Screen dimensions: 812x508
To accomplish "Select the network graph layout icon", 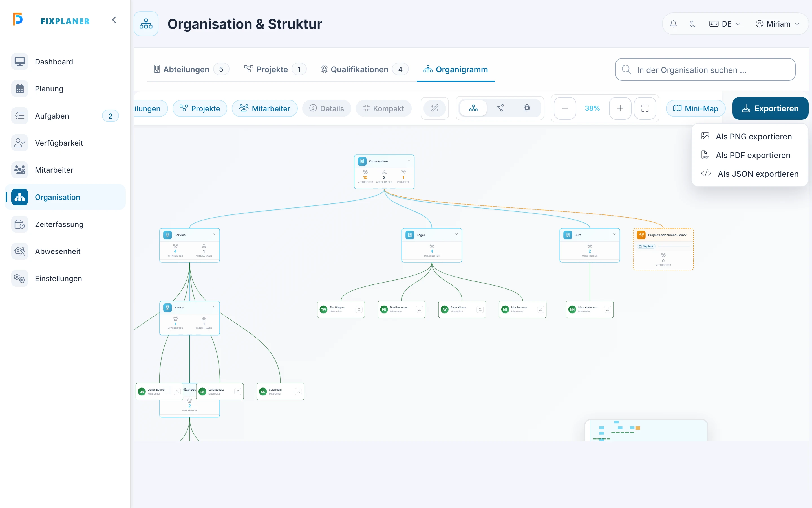I will [500, 108].
